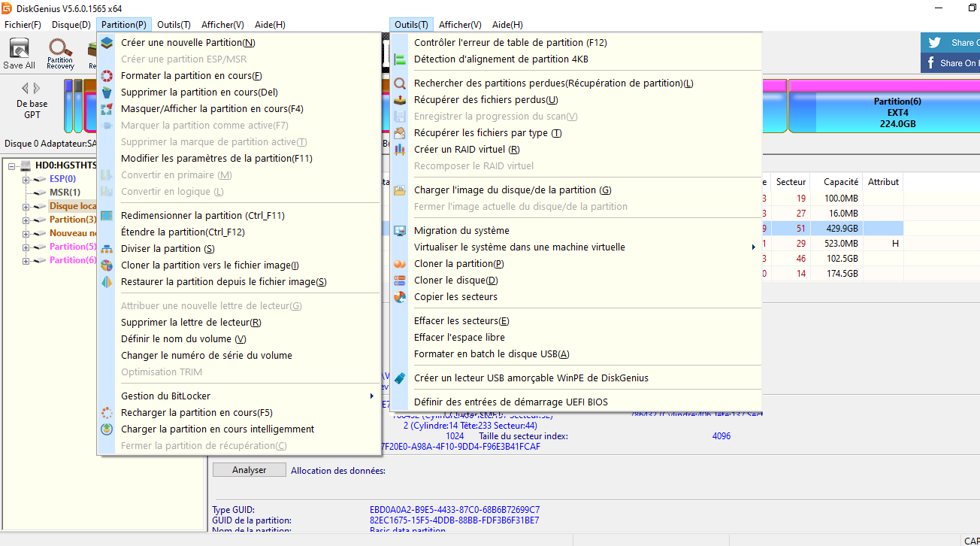The image size is (980, 546).
Task: Select Effacer les secteurs entry
Action: click(461, 321)
